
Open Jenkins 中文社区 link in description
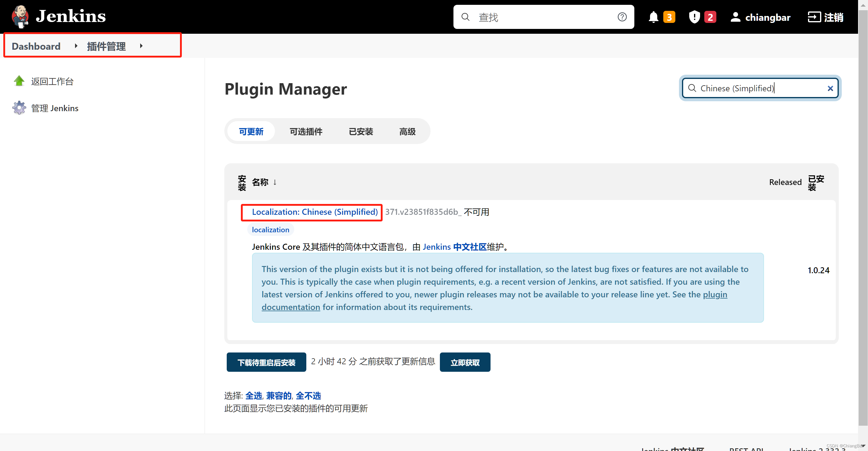click(455, 247)
